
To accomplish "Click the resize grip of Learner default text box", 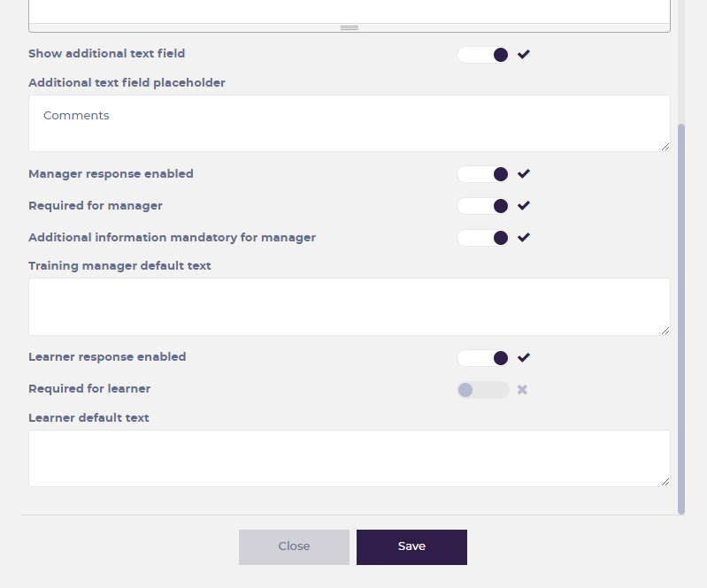I will [x=665, y=481].
